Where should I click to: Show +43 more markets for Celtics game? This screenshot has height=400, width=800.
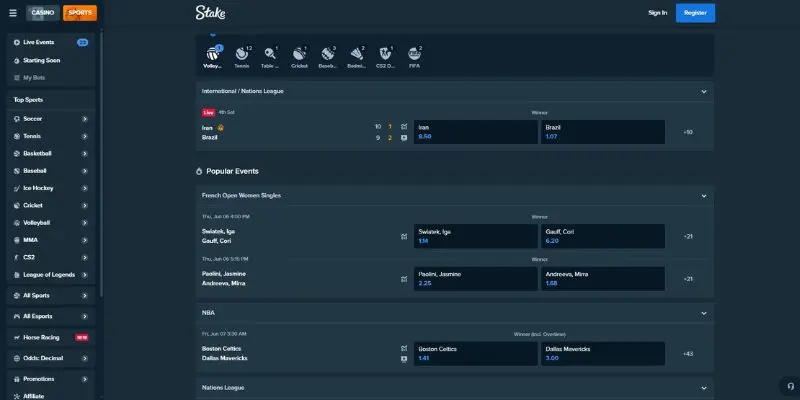click(688, 352)
